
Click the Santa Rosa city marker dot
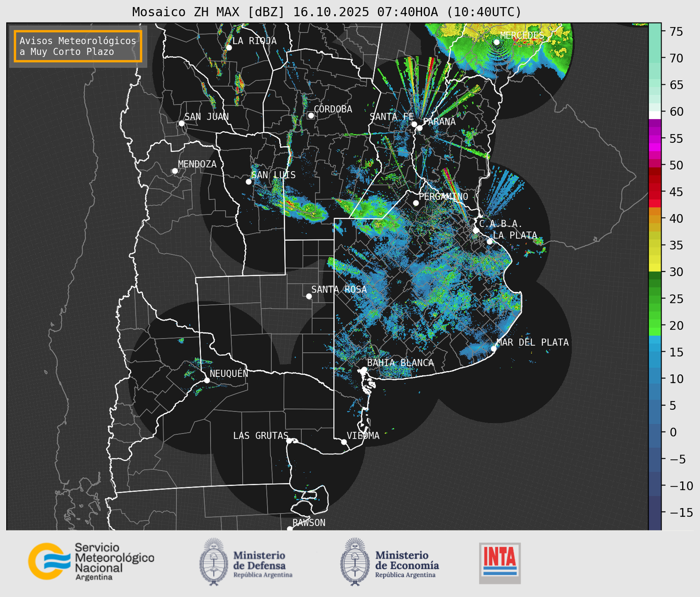[x=309, y=296]
